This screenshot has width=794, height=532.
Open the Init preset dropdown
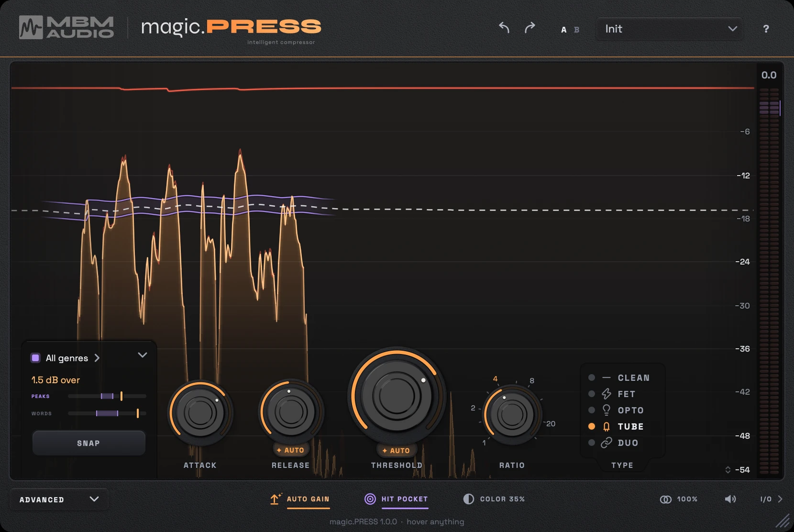(670, 29)
